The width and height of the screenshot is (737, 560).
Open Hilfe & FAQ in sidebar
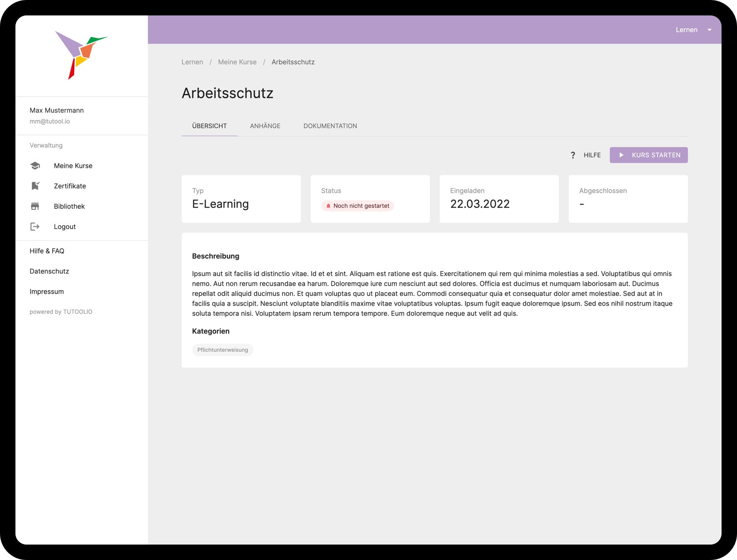pyautogui.click(x=47, y=251)
